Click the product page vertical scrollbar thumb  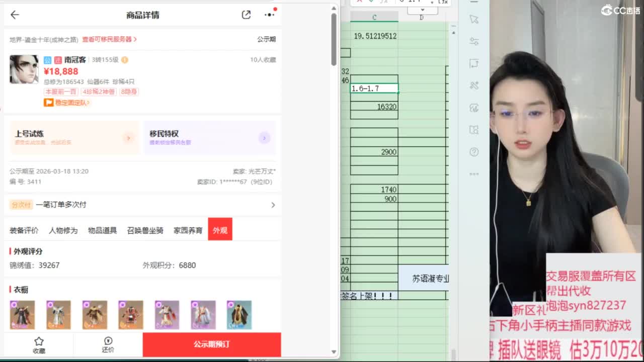(334, 39)
